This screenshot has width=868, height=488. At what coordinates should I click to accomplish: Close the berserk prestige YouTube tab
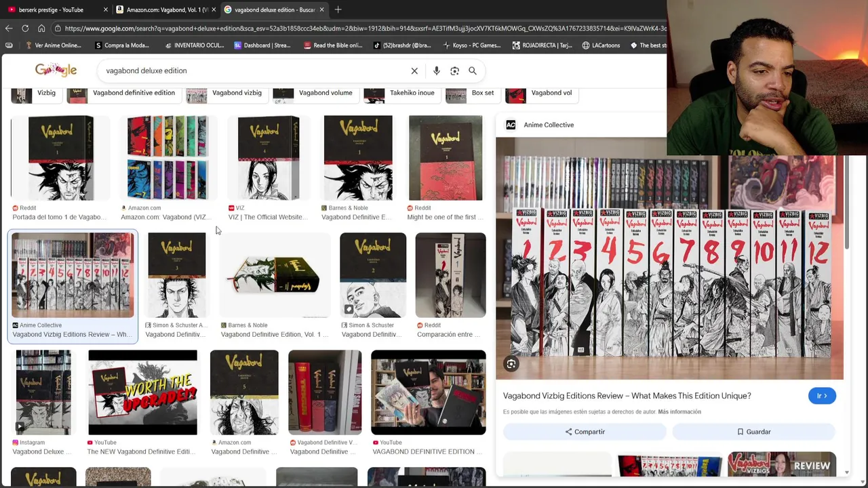[105, 9]
